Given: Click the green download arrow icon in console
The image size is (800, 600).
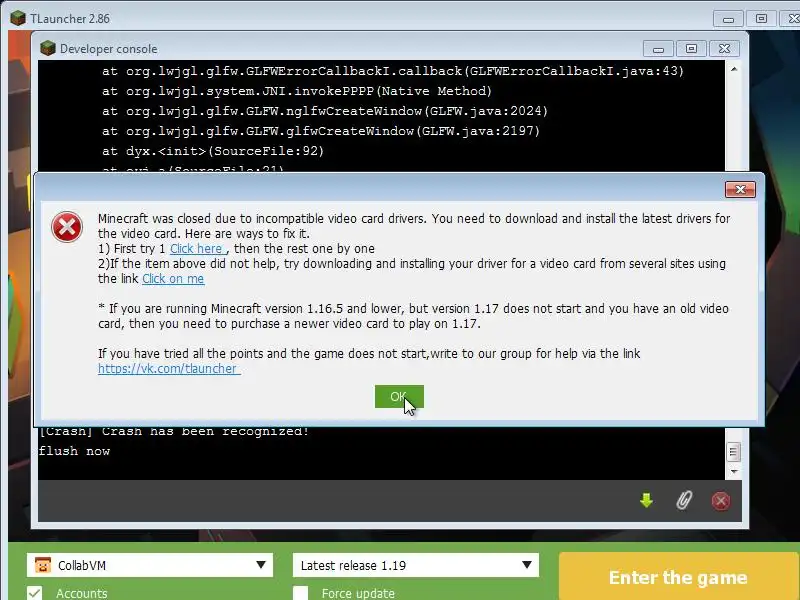Looking at the screenshot, I should (646, 500).
